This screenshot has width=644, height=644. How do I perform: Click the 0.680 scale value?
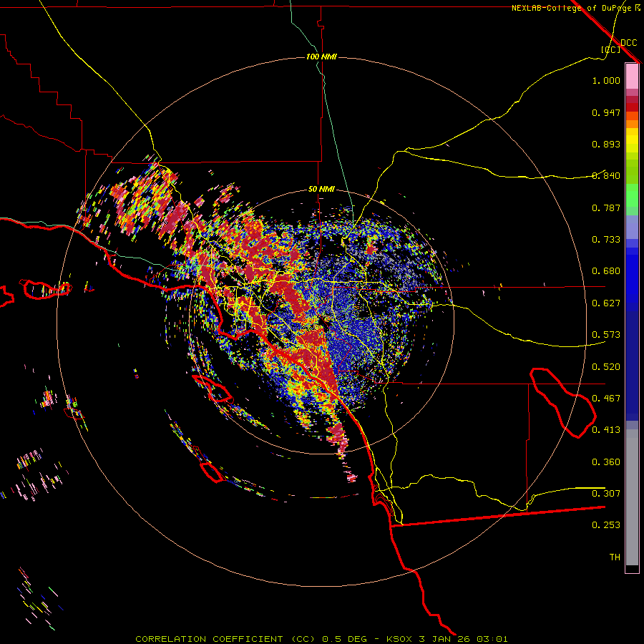[x=606, y=271]
